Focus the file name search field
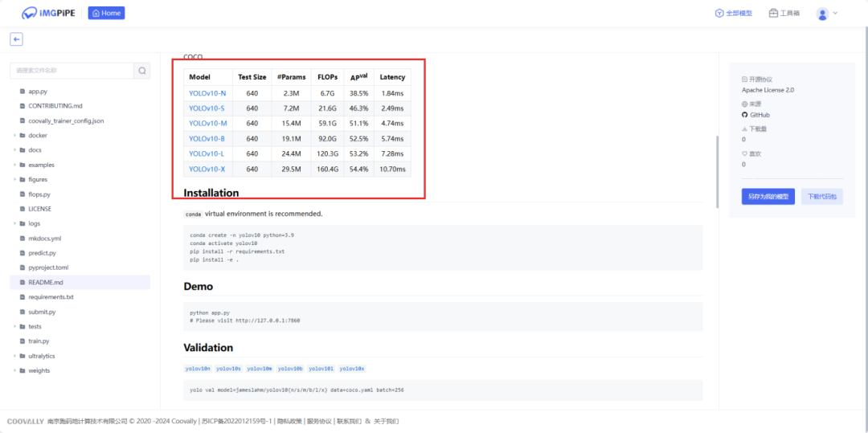 tap(72, 71)
